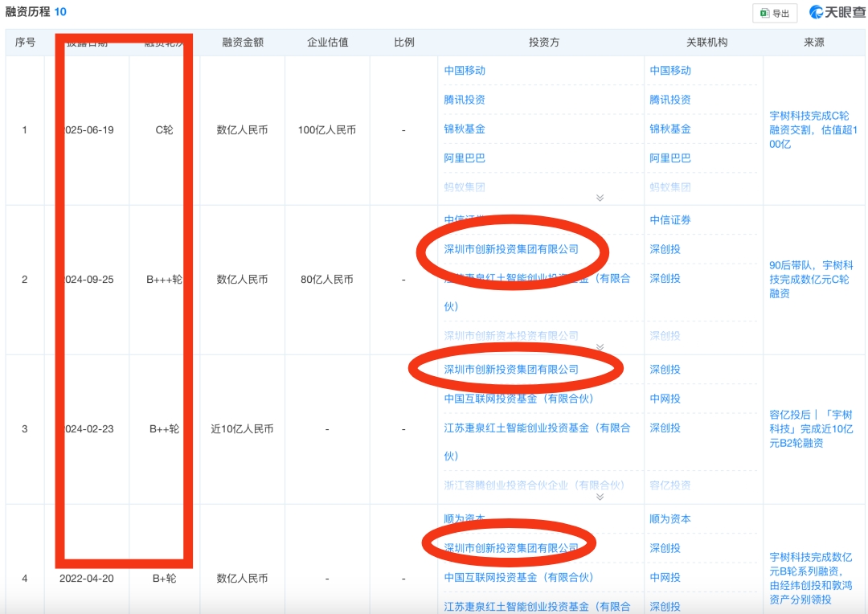Image resolution: width=868 pixels, height=614 pixels.
Task: Click the 来源 column header
Action: tap(813, 42)
